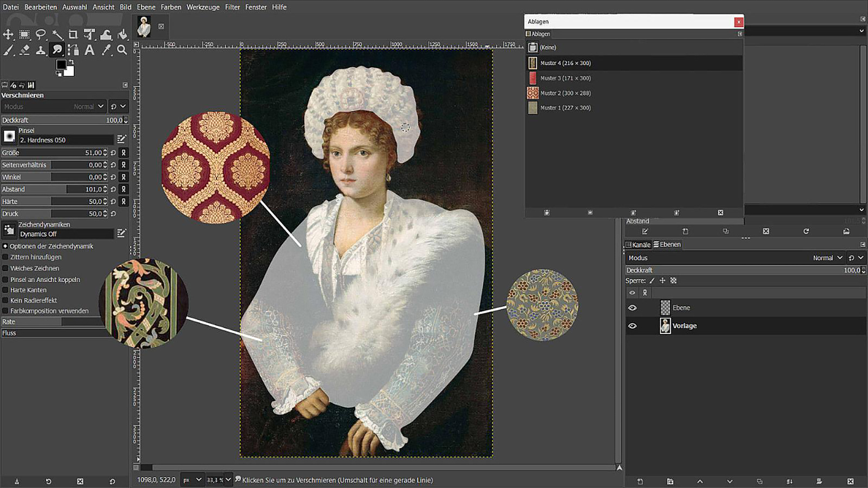Switch to the Kanäle tab

click(x=638, y=245)
